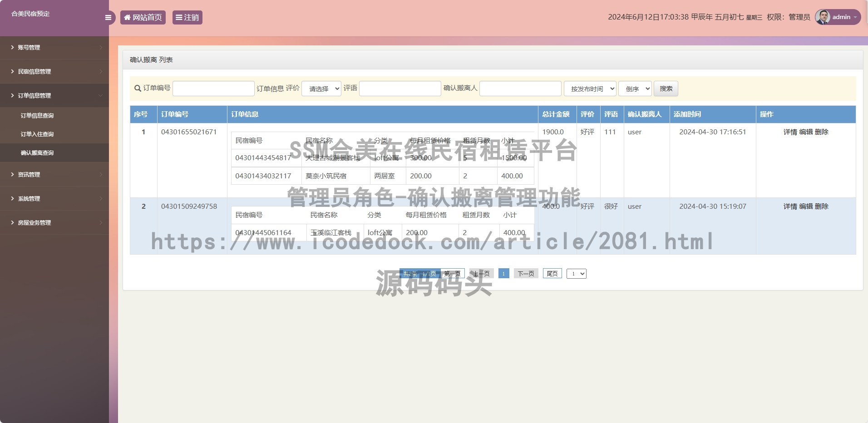This screenshot has width=868, height=423.
Task: Collapse the 订单信息管理 sidebar menu
Action: 54,95
